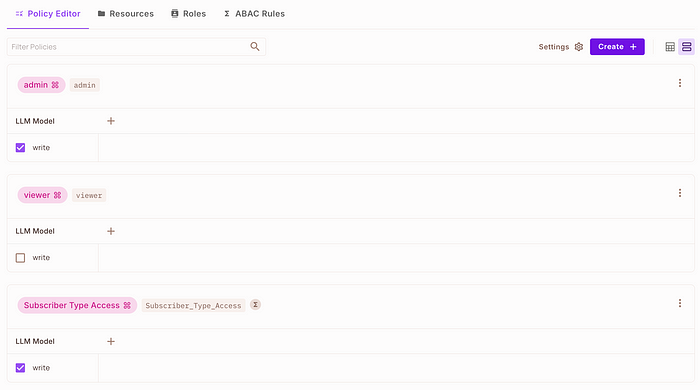Click LLM Model label in viewer card
Screen dimensions: 700x390
pos(35,231)
